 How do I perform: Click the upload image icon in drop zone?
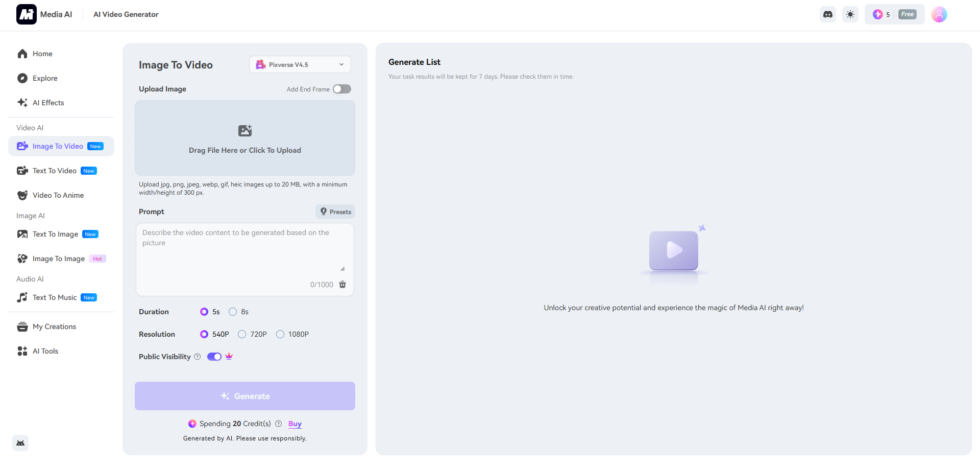pyautogui.click(x=245, y=130)
